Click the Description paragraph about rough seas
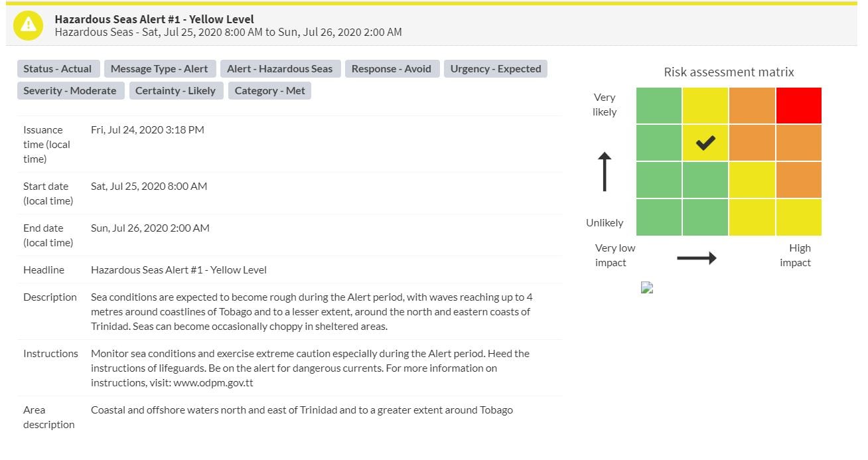Screen dimensions: 868x460 point(312,312)
